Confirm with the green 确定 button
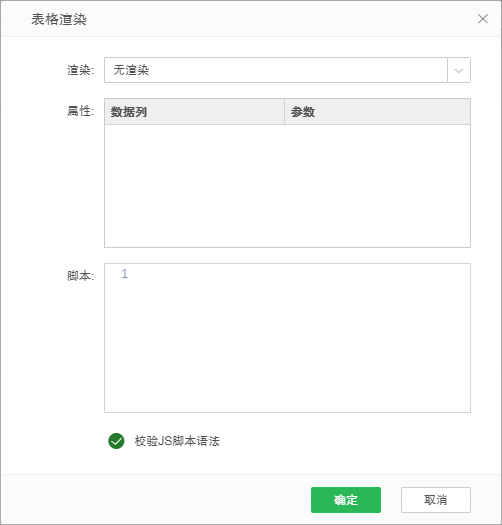Viewport: 502px width, 525px height. [x=346, y=500]
